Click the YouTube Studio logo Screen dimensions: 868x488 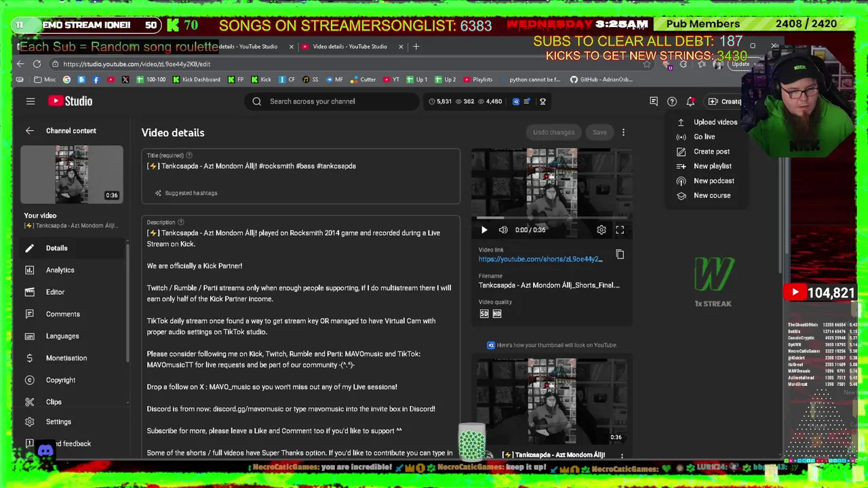[70, 101]
